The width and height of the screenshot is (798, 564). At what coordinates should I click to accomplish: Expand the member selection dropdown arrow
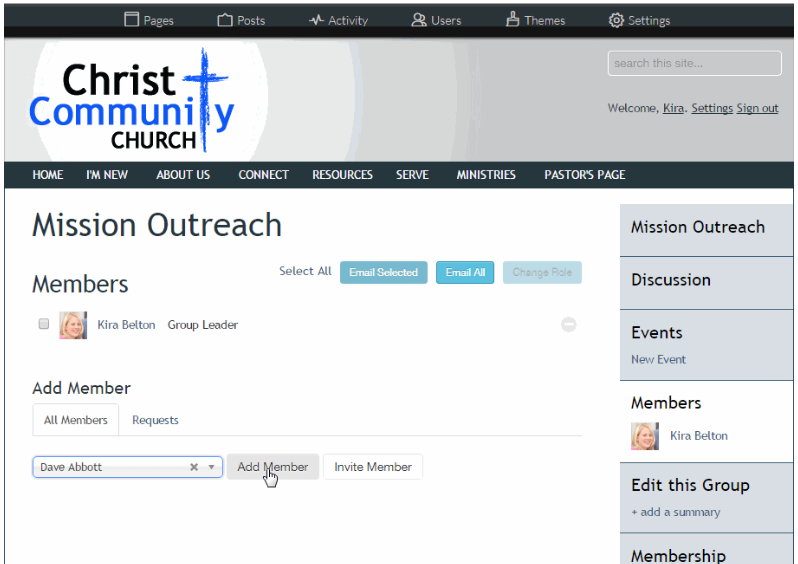point(211,467)
